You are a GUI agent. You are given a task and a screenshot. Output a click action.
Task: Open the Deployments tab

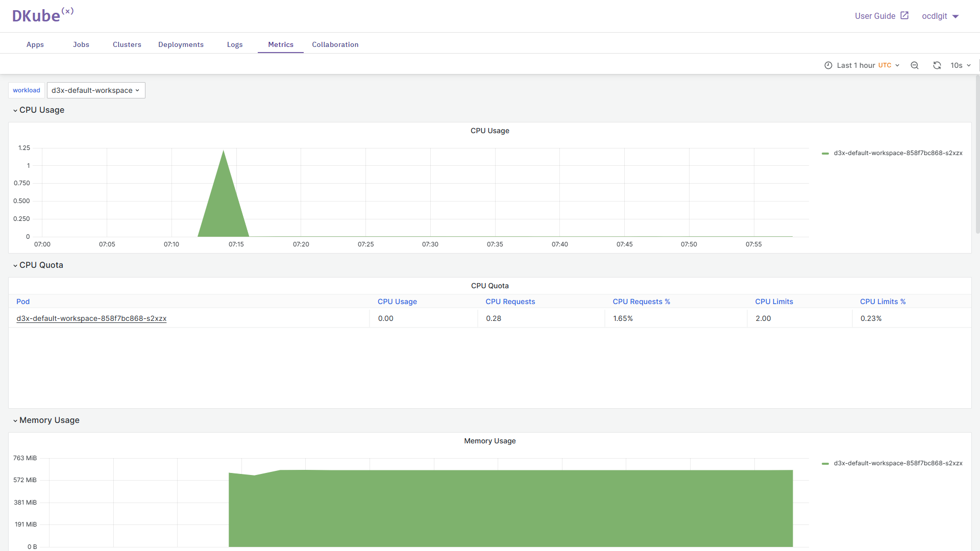coord(181,45)
